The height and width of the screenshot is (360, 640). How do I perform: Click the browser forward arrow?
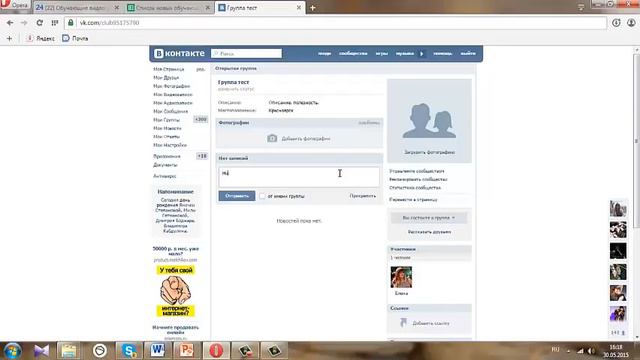24,23
